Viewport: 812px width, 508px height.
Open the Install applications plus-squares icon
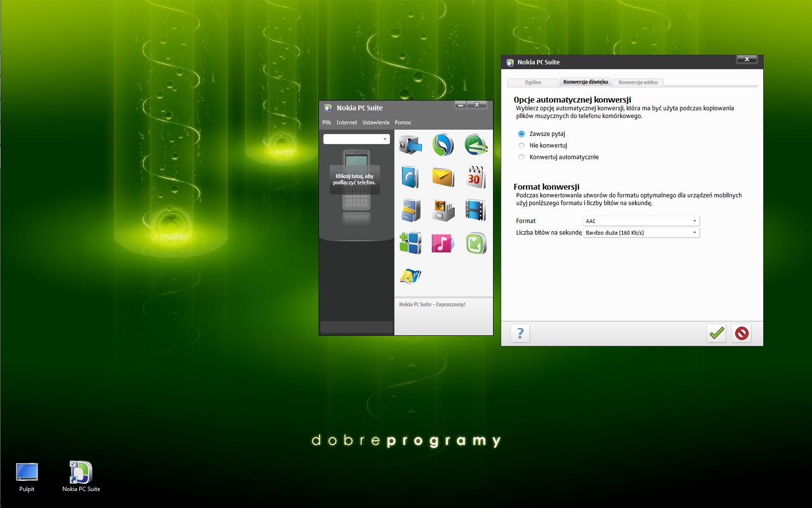(410, 243)
